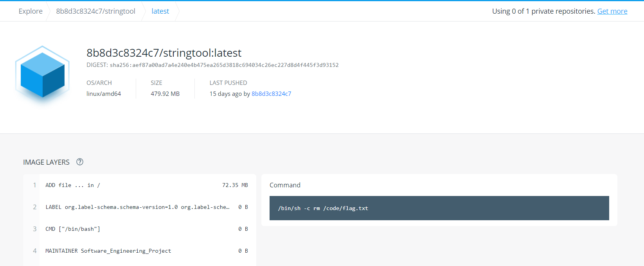Screen dimensions: 644x266
Task: Select layer 1 ADD file in /
Action: 140,185
